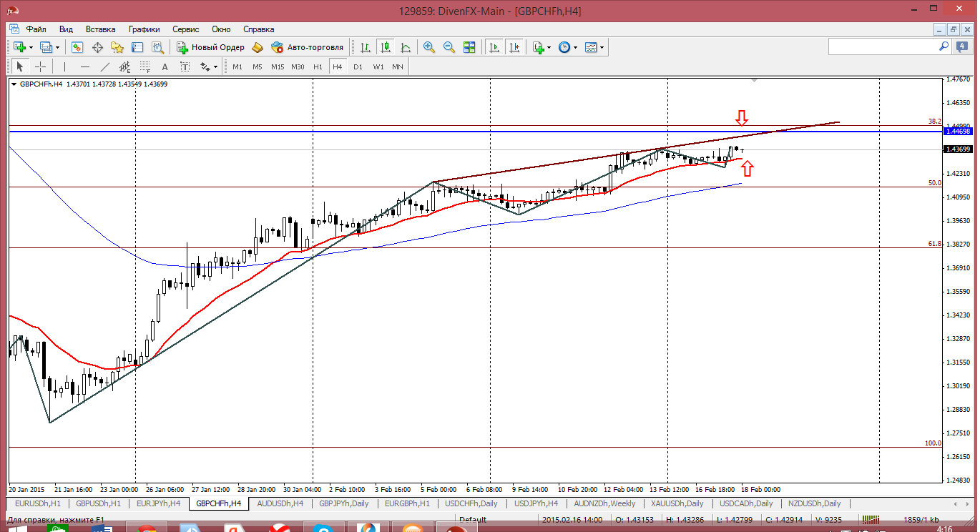Open the Сервис menu
The width and height of the screenshot is (980, 532).
[186, 29]
